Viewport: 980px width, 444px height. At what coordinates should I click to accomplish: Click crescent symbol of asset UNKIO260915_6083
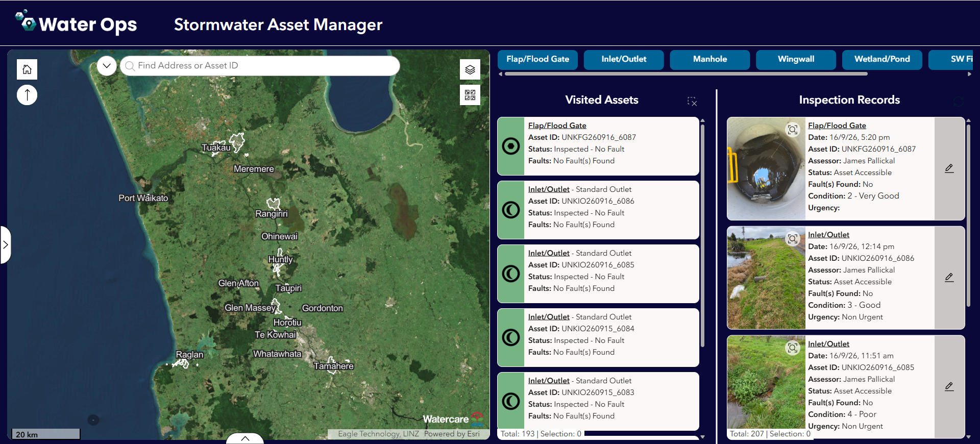click(511, 401)
